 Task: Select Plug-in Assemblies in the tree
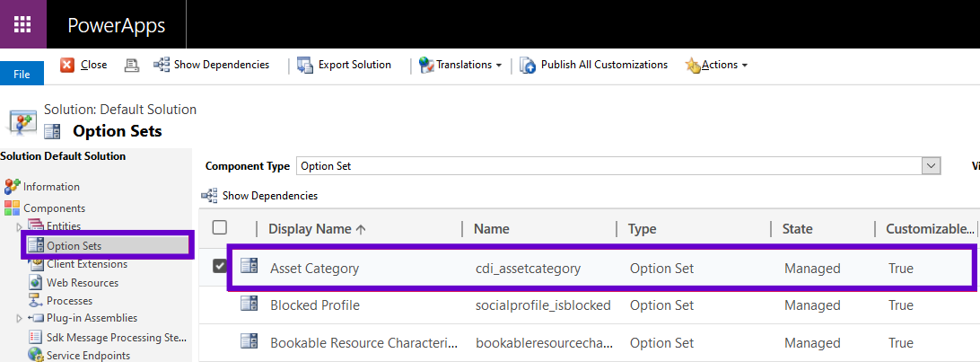[x=92, y=318]
